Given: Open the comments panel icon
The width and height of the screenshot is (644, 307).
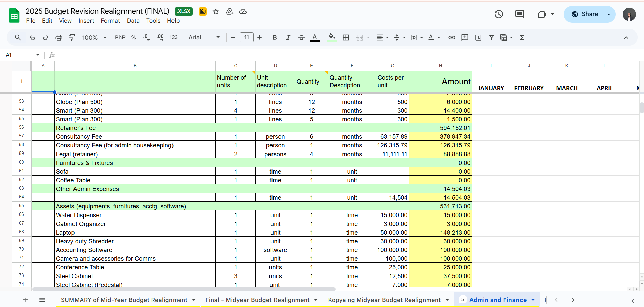Looking at the screenshot, I should [x=519, y=14].
